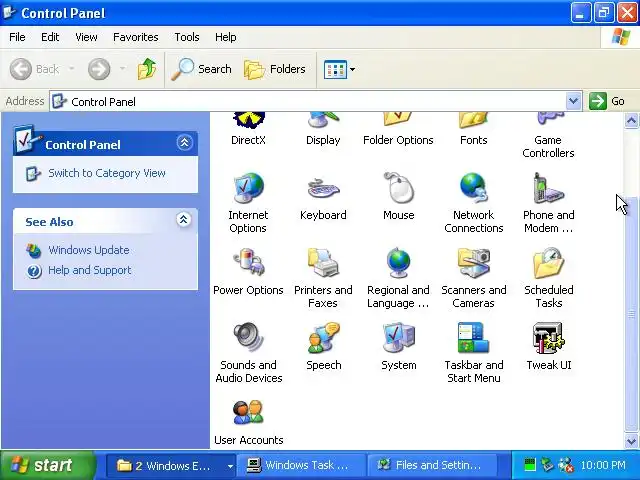
Task: Toggle the Folders pane button
Action: point(275,69)
